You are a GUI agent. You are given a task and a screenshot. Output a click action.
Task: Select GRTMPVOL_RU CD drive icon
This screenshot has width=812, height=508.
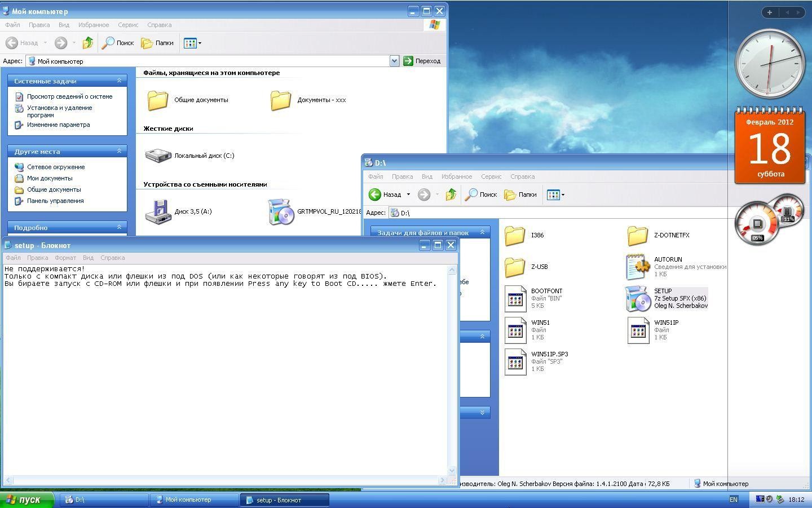[281, 211]
